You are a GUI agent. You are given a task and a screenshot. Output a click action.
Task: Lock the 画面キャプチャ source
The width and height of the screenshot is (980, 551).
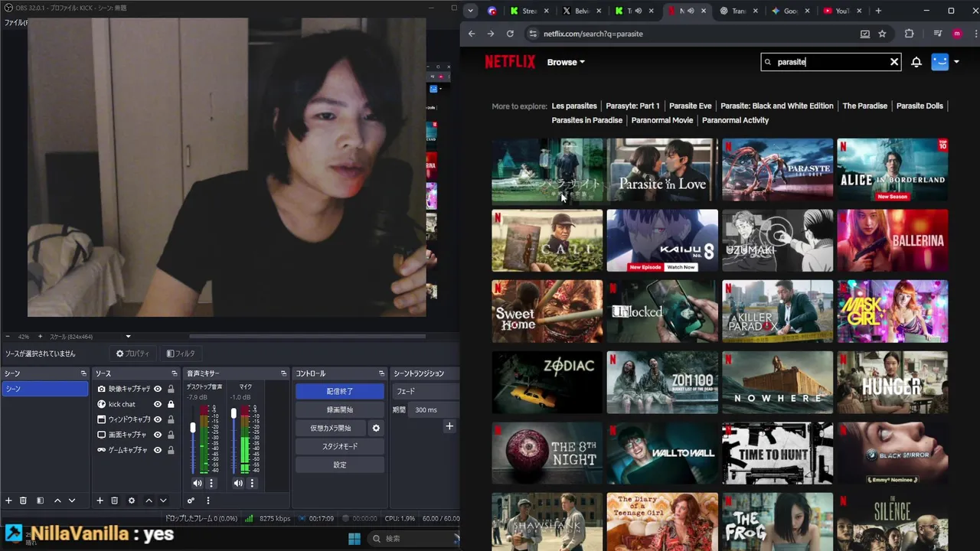point(171,435)
